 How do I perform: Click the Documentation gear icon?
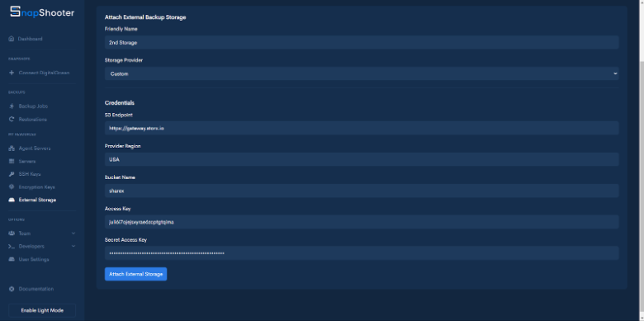[12, 289]
